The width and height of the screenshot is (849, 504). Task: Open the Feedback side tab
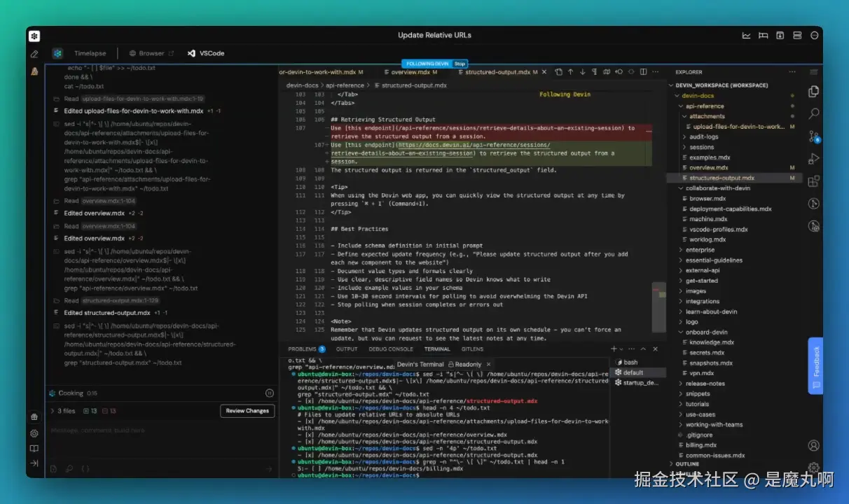pos(815,366)
